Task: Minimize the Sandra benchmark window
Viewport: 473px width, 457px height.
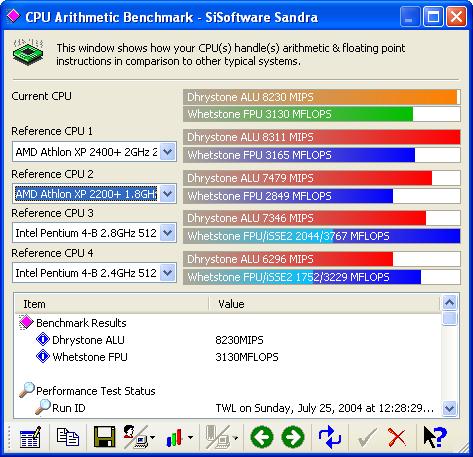Action: [x=410, y=16]
